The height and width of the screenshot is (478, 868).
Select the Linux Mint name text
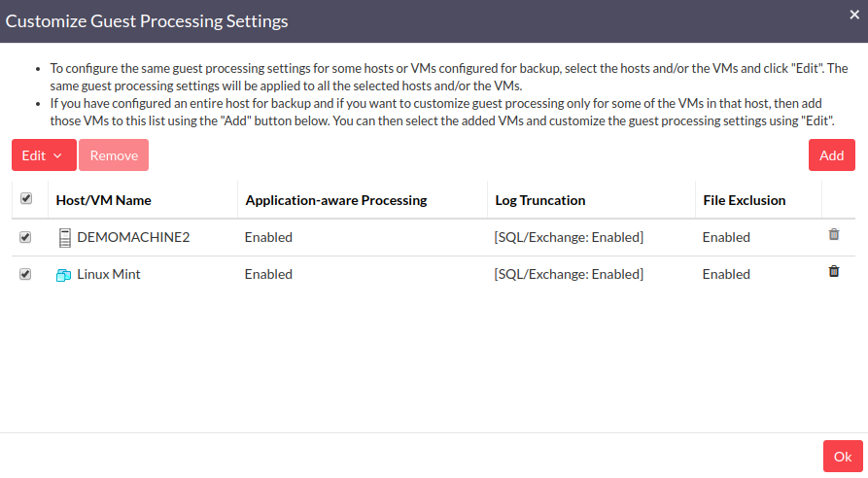109,274
